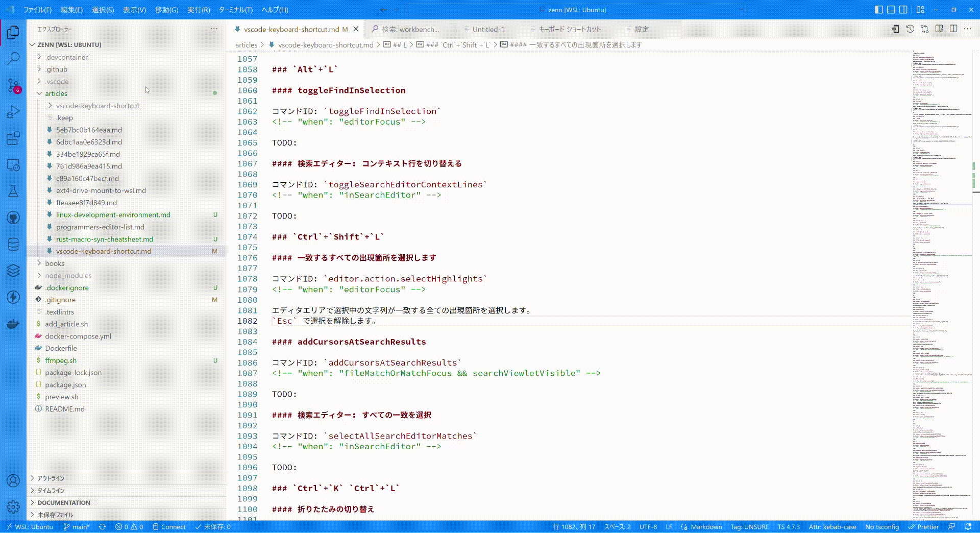980x533 pixels.
Task: Change the UTF-8 encoding setting
Action: pyautogui.click(x=648, y=527)
